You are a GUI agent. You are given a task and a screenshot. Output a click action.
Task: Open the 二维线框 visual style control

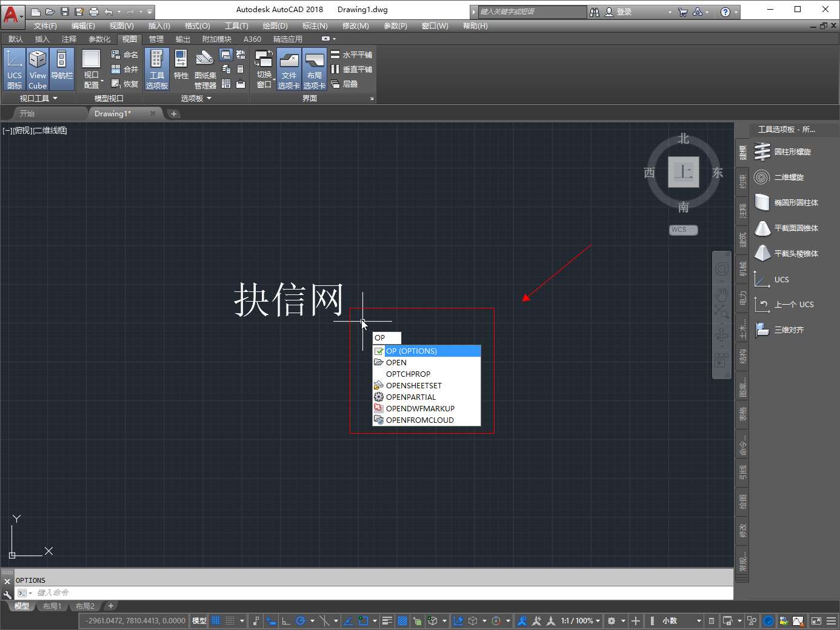(51, 130)
